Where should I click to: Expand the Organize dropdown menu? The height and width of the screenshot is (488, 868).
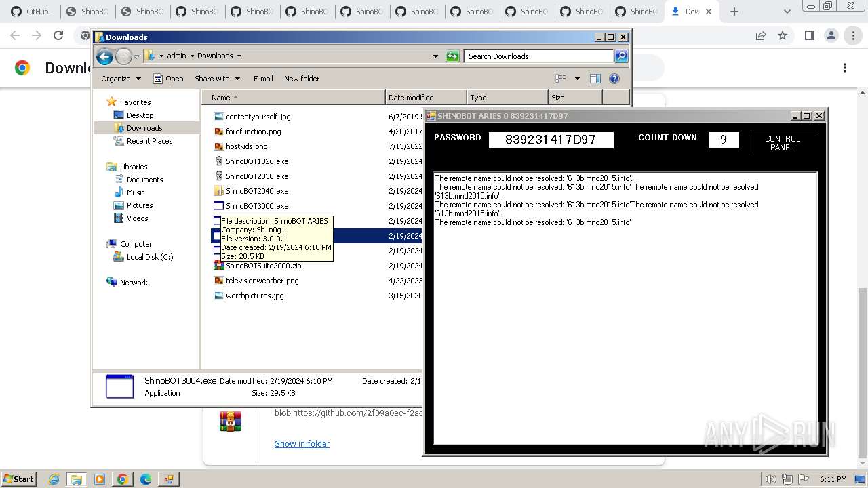[x=121, y=79]
